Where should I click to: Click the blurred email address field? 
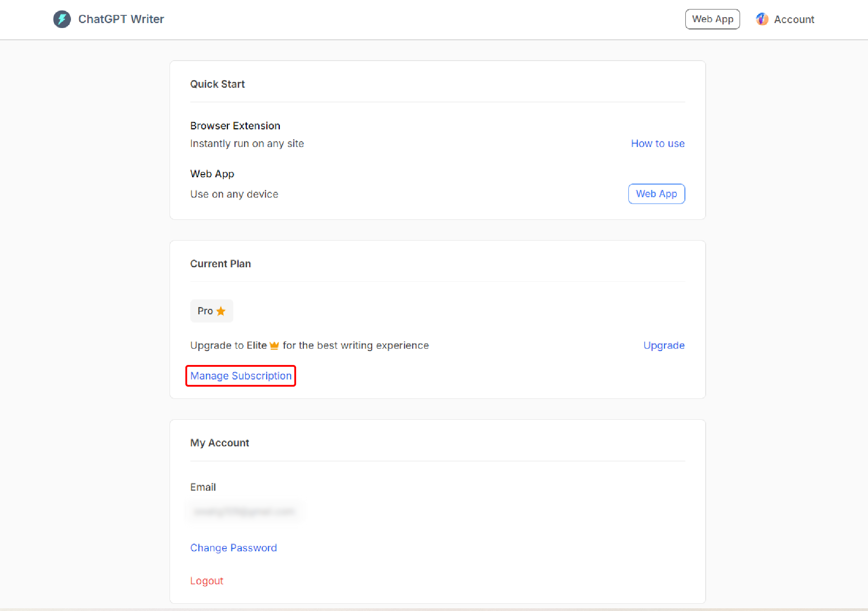click(244, 512)
